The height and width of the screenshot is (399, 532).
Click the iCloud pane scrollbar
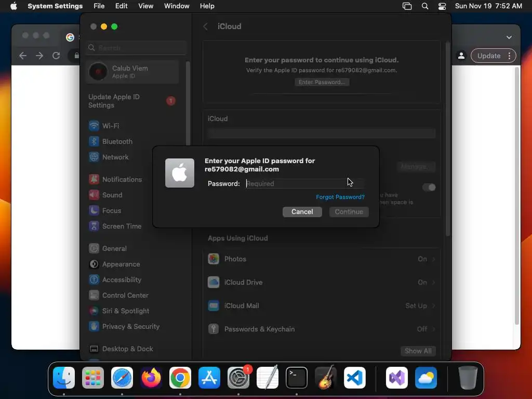[448, 139]
